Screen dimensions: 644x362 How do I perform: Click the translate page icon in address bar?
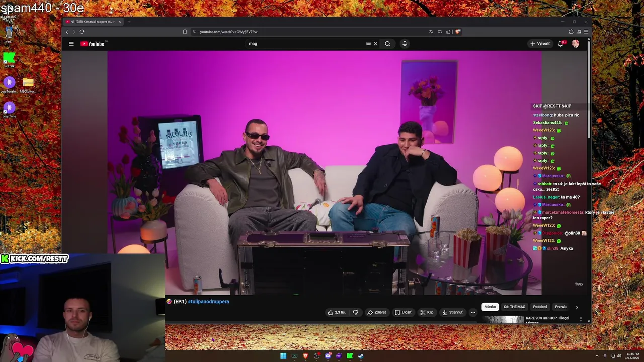(431, 32)
